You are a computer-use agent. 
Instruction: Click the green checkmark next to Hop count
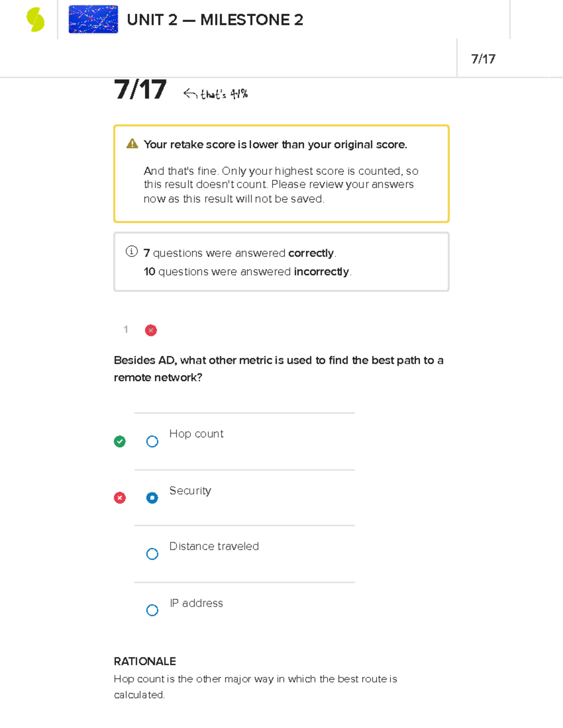tap(120, 441)
